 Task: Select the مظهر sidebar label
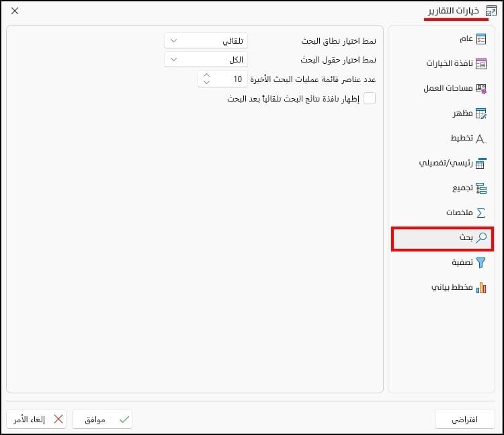pyautogui.click(x=463, y=113)
